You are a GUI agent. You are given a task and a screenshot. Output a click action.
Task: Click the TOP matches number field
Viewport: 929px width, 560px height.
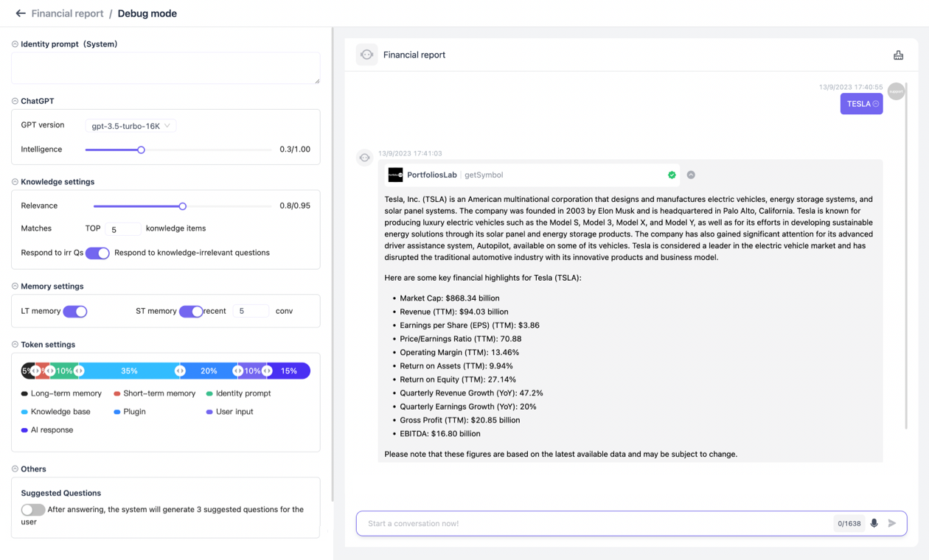[x=122, y=229]
